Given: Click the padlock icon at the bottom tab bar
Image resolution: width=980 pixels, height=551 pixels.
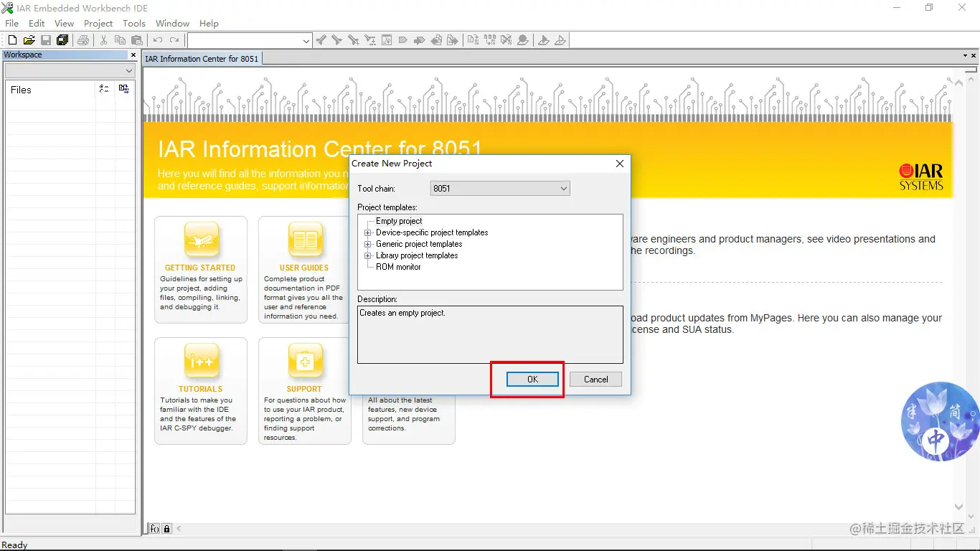Looking at the screenshot, I should (x=167, y=529).
